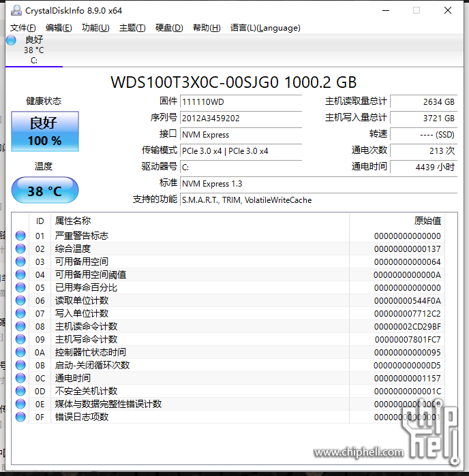469x476 pixels.
Task: Select the 主机读命令计数 attribute name
Action: (x=87, y=326)
